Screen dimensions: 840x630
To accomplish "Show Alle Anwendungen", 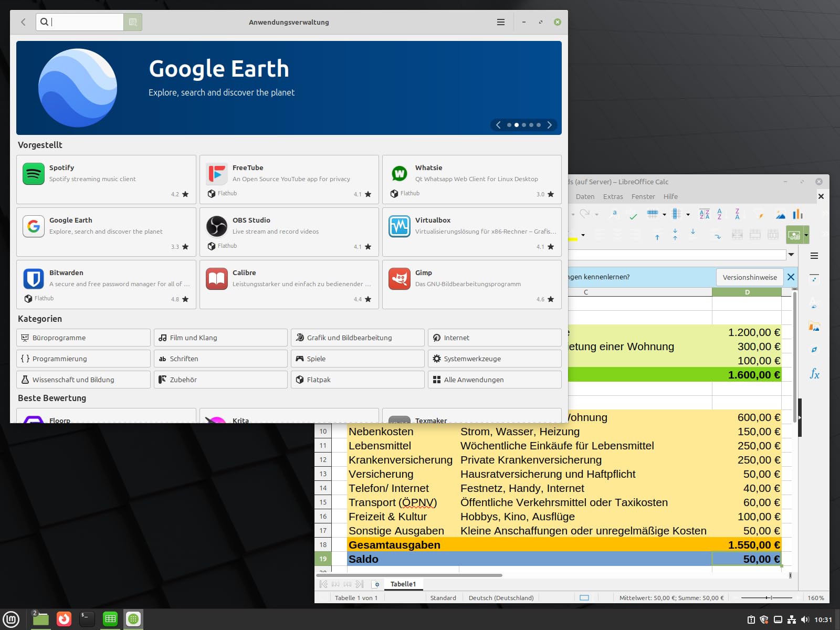I will (495, 380).
